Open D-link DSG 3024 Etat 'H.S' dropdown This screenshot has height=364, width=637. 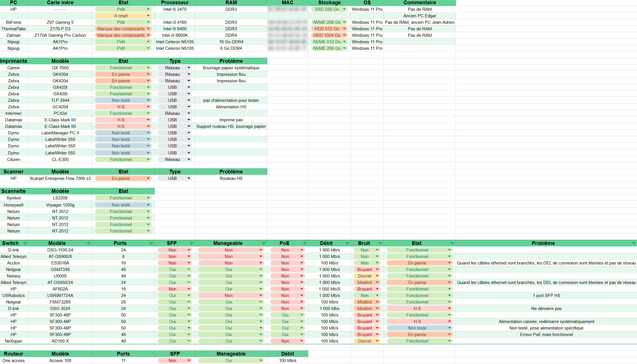pyautogui.click(x=420, y=309)
